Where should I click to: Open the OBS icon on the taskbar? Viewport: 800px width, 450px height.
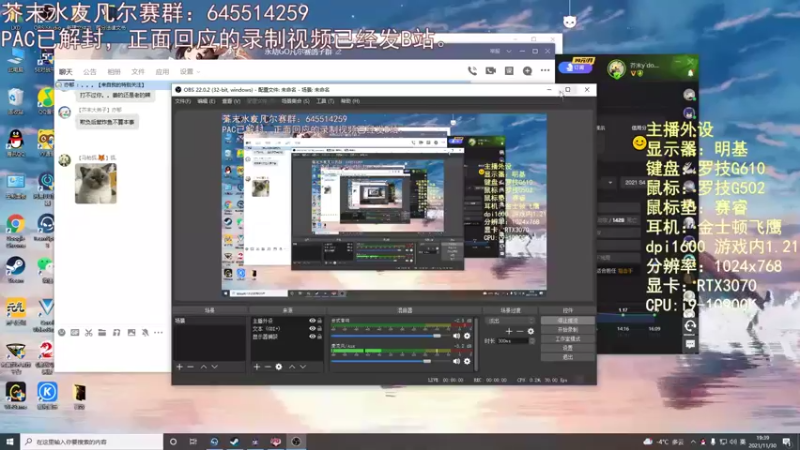[x=296, y=442]
